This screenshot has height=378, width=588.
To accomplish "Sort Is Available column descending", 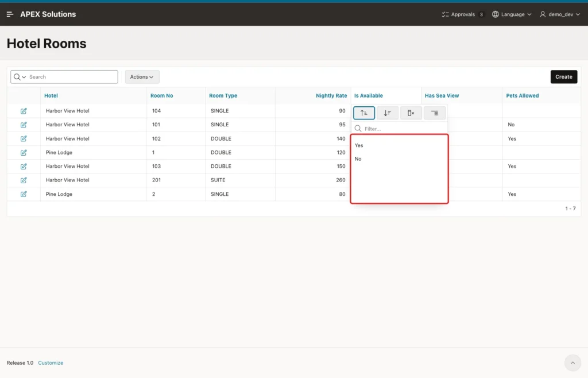I will [388, 113].
